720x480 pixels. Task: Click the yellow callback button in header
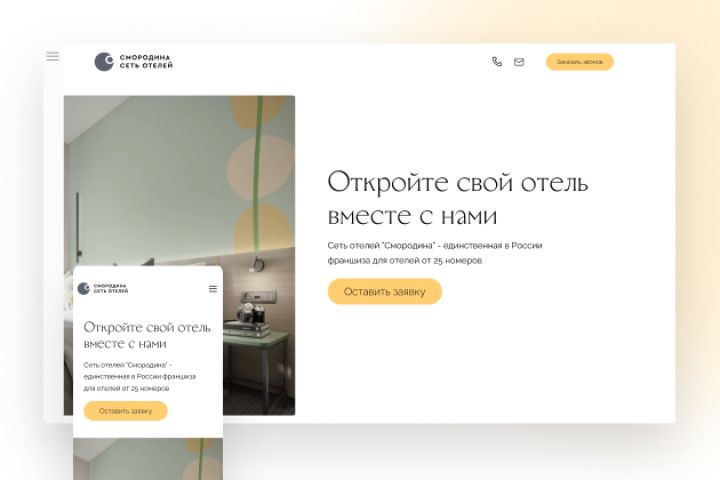point(579,62)
